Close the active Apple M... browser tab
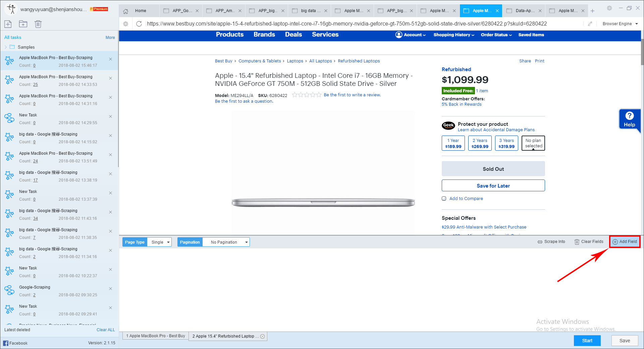The height and width of the screenshot is (349, 644). click(497, 11)
